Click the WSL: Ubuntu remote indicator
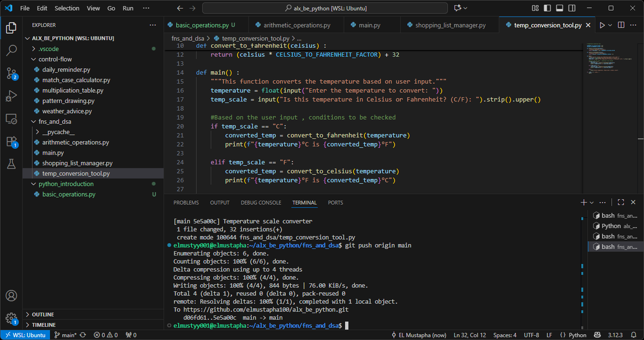Screen dimensions: 644x340 (x=25, y=335)
